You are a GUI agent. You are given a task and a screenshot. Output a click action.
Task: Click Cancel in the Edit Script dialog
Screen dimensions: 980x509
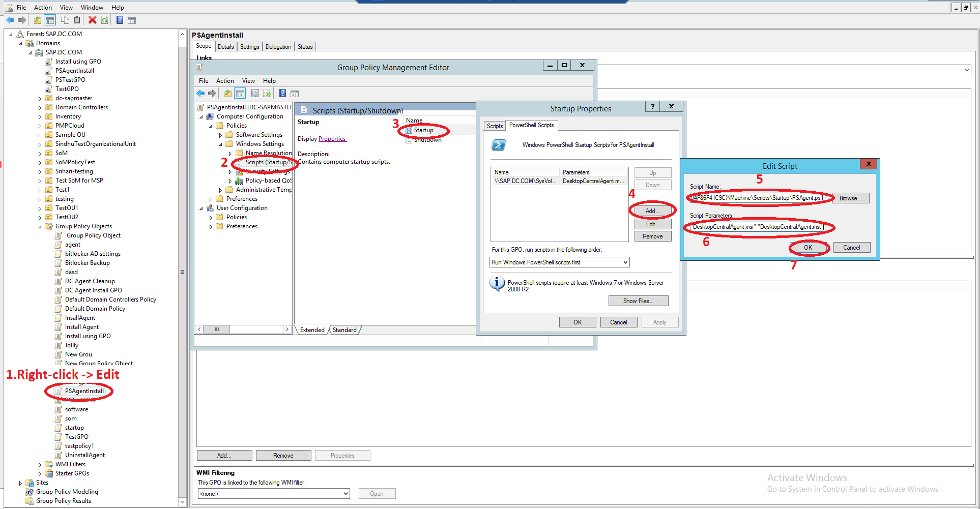[x=852, y=248]
